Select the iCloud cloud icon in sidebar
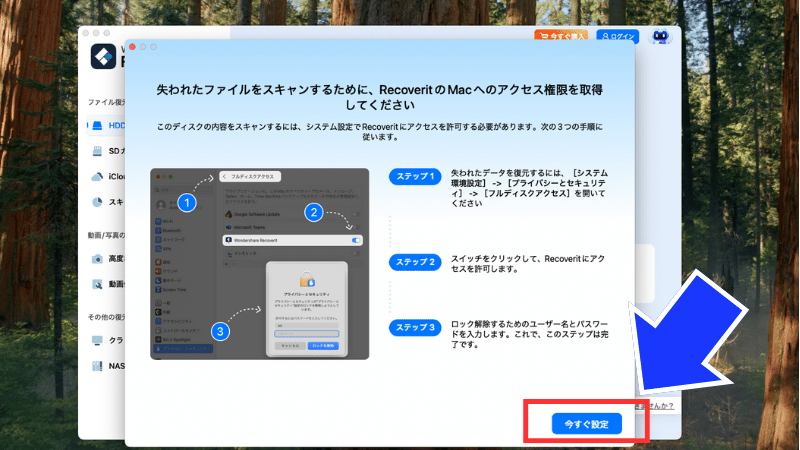Screen dimensions: 800x450 97,177
